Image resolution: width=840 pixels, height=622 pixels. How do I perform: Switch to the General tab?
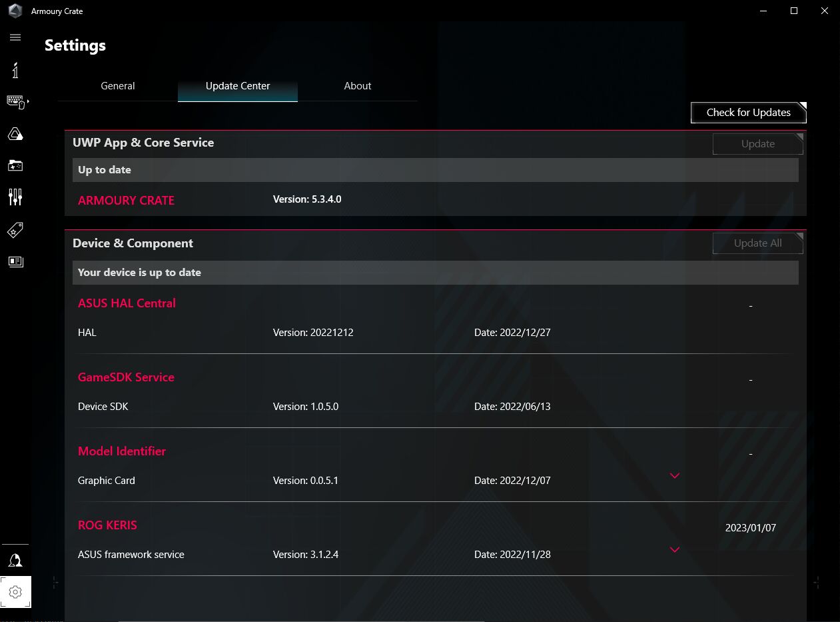118,86
